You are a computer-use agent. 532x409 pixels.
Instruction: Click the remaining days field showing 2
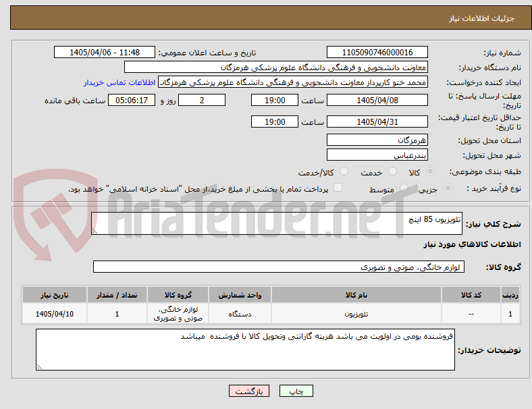coord(202,100)
